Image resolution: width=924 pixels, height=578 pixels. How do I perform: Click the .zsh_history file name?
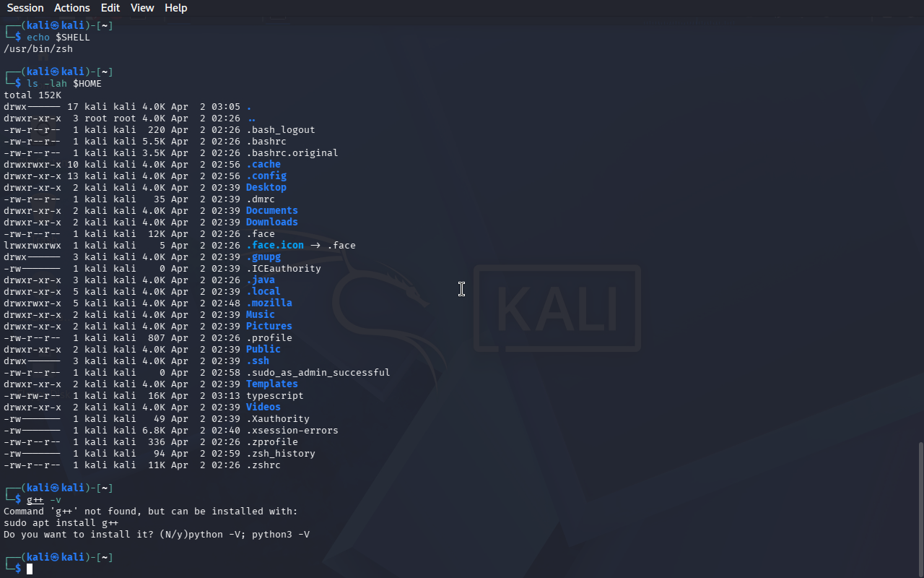coord(280,454)
